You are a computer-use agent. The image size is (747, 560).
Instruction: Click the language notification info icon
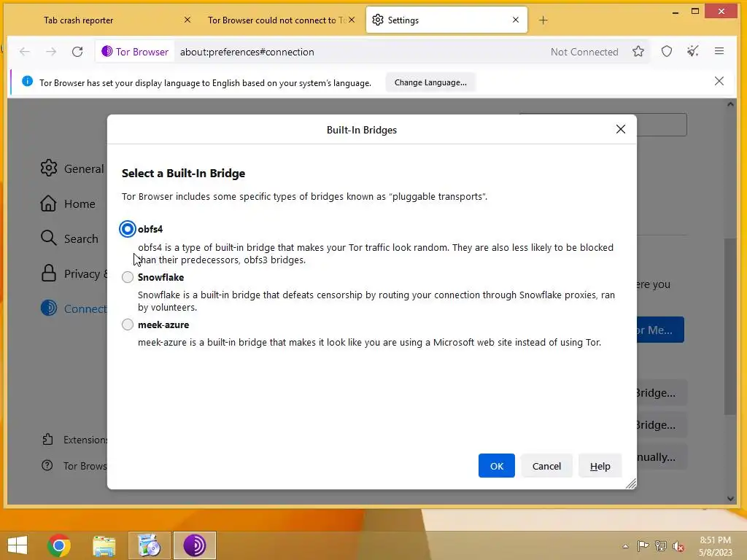(x=27, y=82)
